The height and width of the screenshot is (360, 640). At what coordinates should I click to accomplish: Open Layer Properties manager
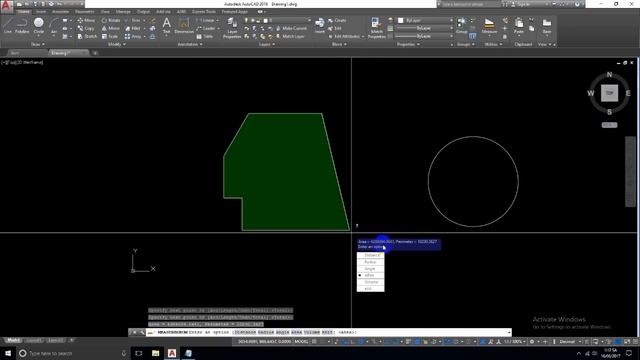click(232, 28)
